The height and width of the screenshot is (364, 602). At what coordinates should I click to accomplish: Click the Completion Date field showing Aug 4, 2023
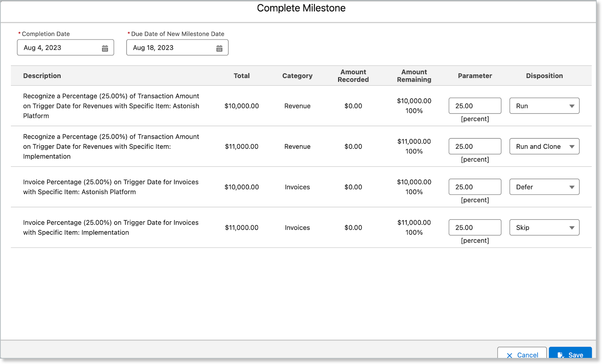(x=65, y=48)
